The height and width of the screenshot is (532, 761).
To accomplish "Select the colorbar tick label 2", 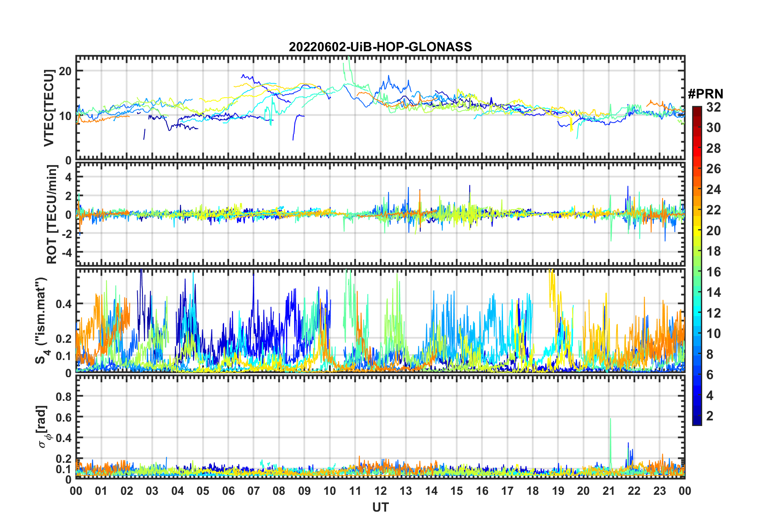I will click(710, 416).
